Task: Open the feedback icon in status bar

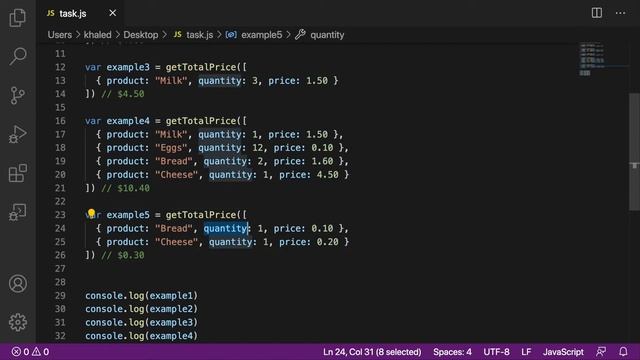Action: click(601, 352)
